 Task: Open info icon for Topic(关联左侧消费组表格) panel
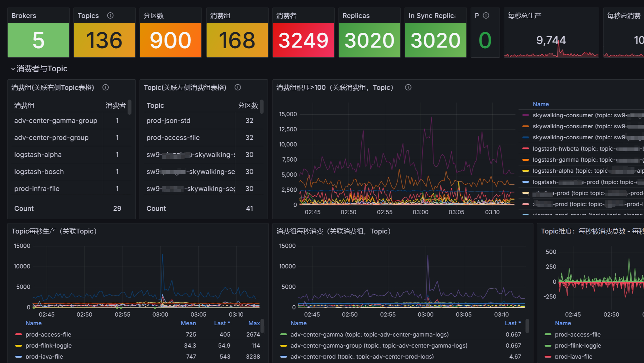coord(238,87)
